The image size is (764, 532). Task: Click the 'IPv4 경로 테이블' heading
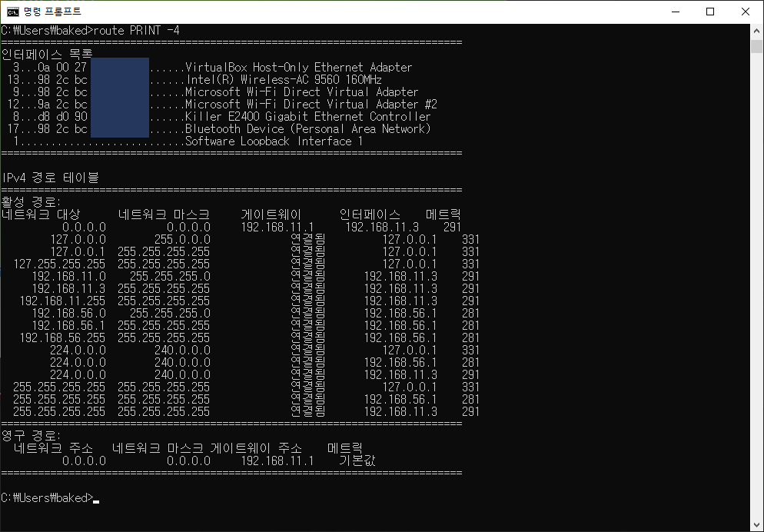tap(50, 178)
